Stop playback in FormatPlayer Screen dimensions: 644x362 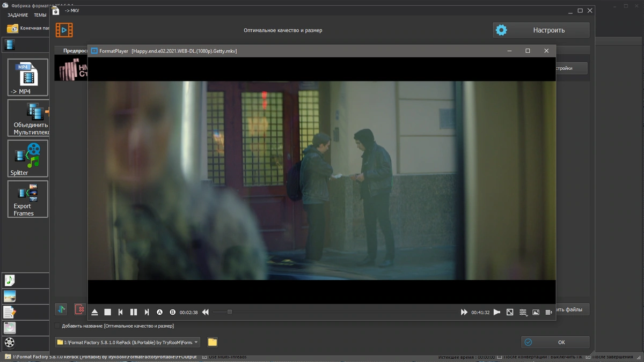pyautogui.click(x=107, y=312)
